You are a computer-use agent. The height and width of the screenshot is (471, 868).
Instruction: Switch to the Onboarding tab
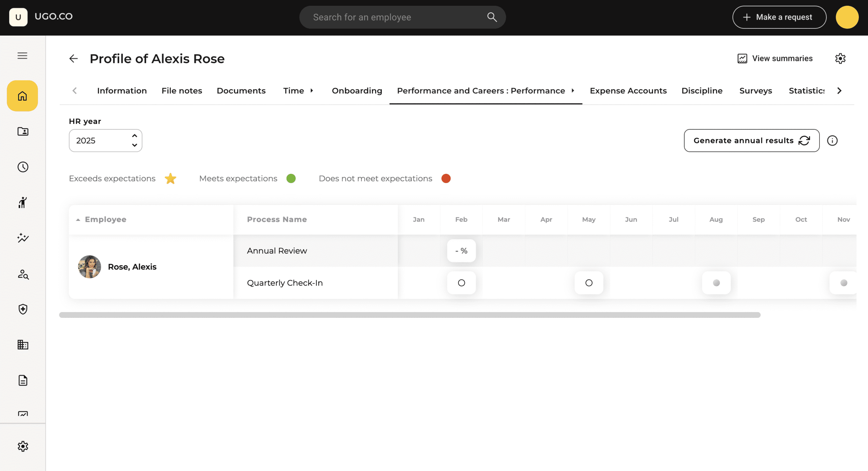[357, 91]
